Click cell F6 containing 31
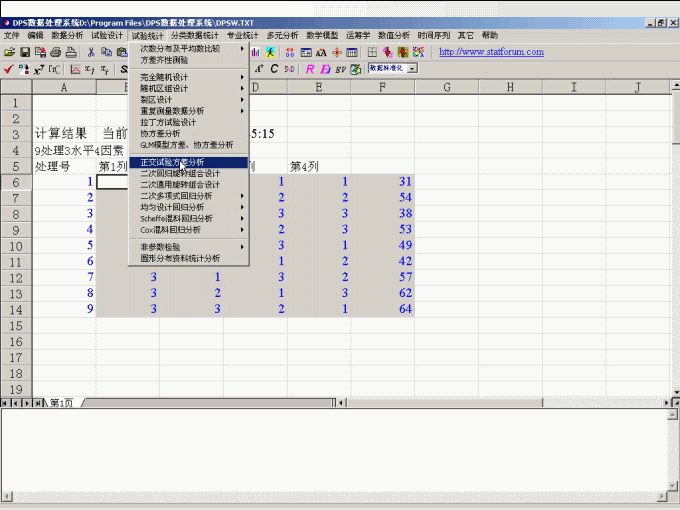 382,182
